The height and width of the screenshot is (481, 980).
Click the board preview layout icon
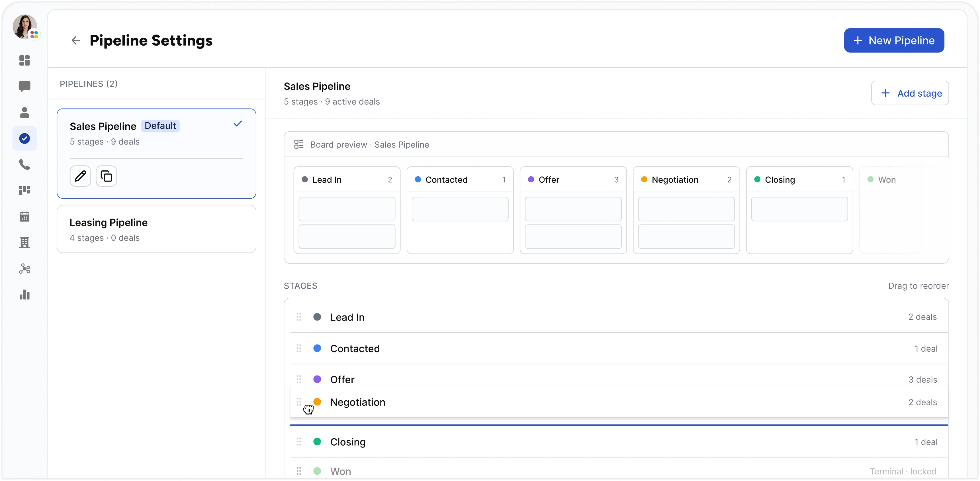point(299,144)
